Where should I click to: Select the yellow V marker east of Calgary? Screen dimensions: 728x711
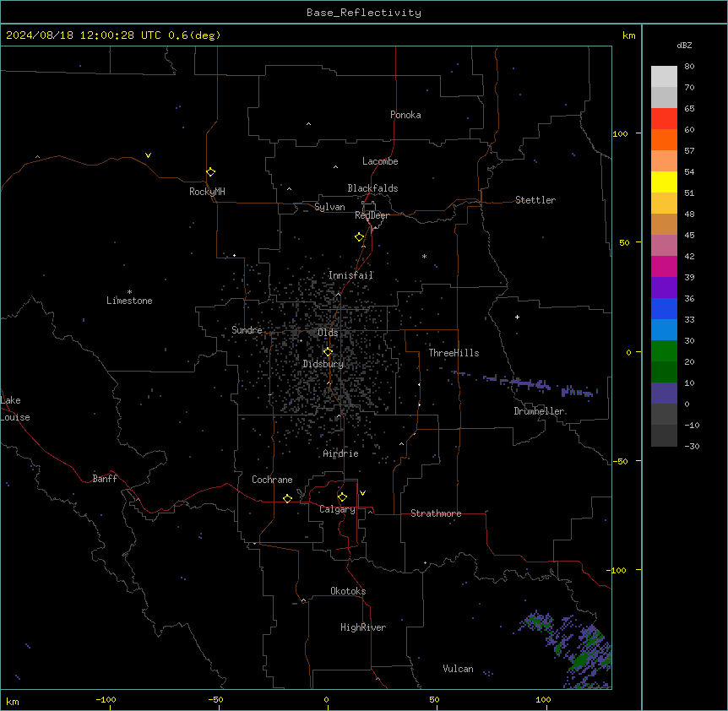362,493
